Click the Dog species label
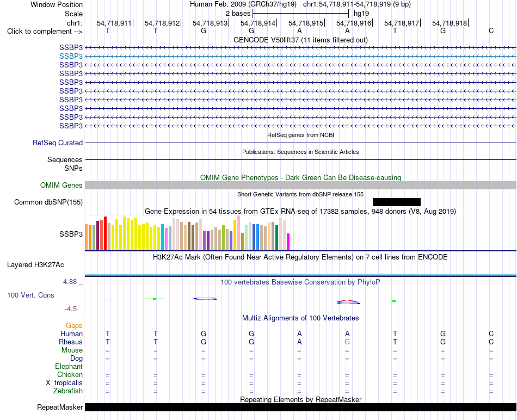The height and width of the screenshot is (420, 517). [x=76, y=359]
